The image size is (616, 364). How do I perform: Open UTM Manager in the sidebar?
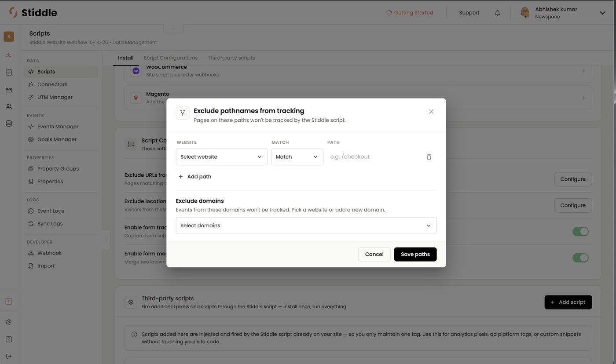(x=61, y=97)
